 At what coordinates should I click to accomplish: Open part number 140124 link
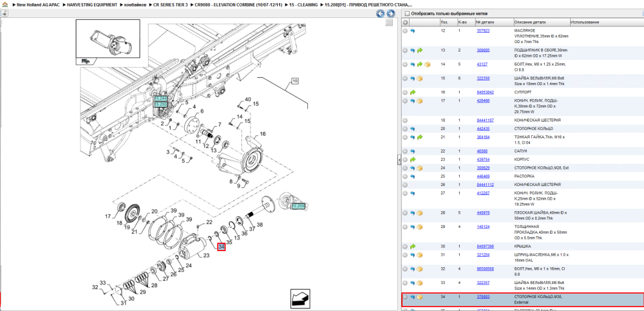coord(483,227)
